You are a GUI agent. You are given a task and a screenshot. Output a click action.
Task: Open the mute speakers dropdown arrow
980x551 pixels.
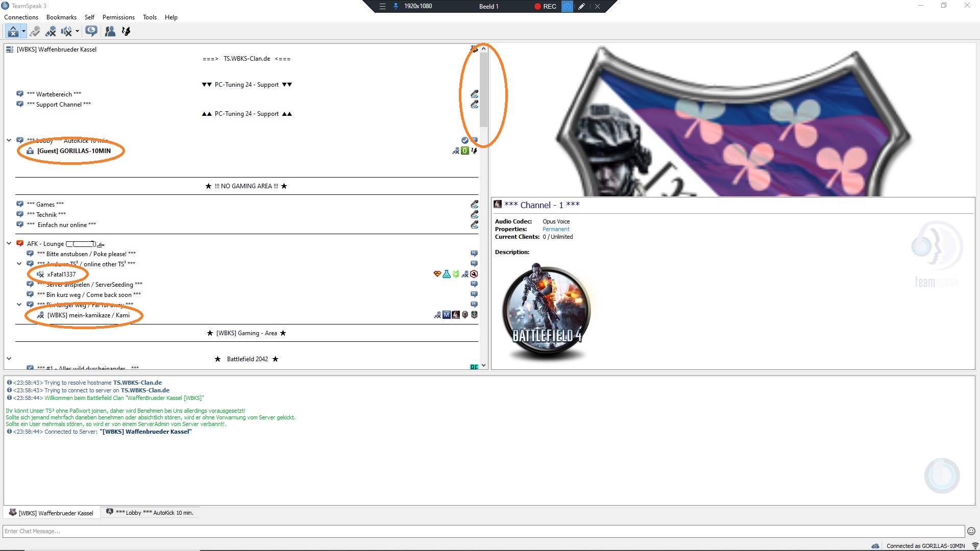[77, 32]
